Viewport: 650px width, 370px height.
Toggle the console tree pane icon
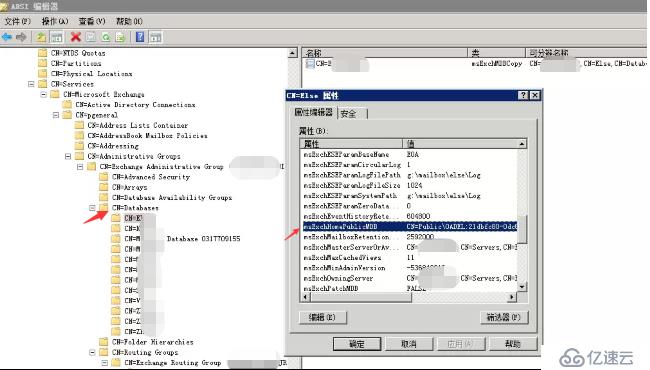pos(56,37)
